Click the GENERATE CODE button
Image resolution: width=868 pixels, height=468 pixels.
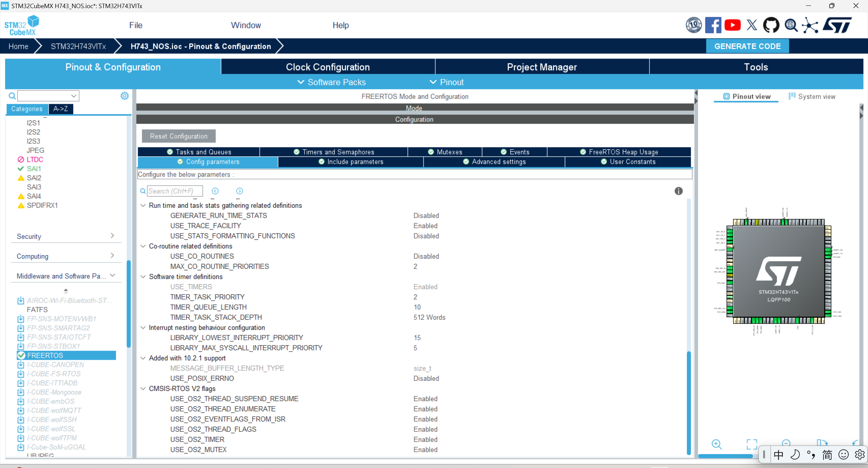[747, 46]
